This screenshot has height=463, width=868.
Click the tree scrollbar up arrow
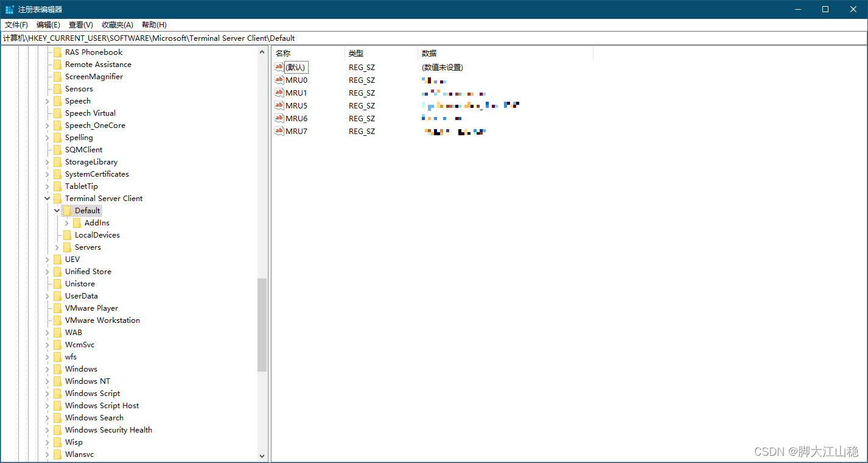262,52
